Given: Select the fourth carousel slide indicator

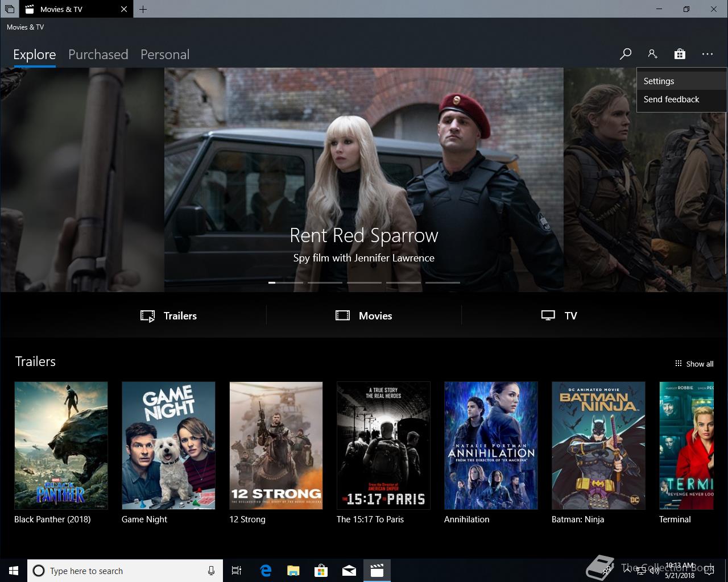Looking at the screenshot, I should (x=403, y=282).
